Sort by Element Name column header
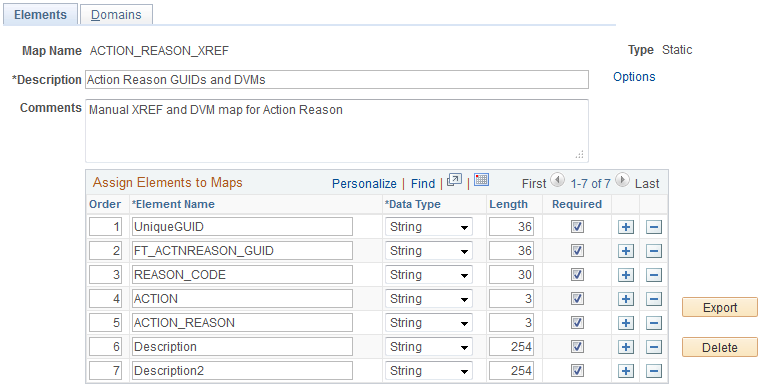762x388 pixels. tap(173, 204)
